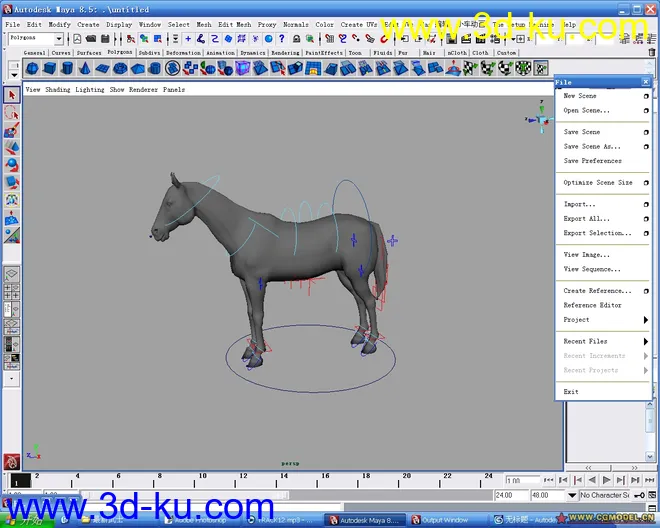Open the option box for Import
660x528 pixels.
click(646, 204)
